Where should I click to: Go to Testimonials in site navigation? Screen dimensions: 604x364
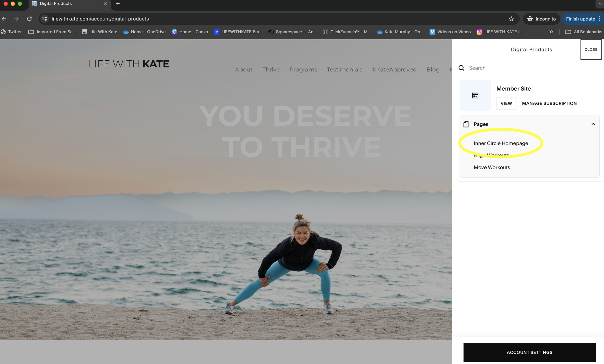[345, 70]
